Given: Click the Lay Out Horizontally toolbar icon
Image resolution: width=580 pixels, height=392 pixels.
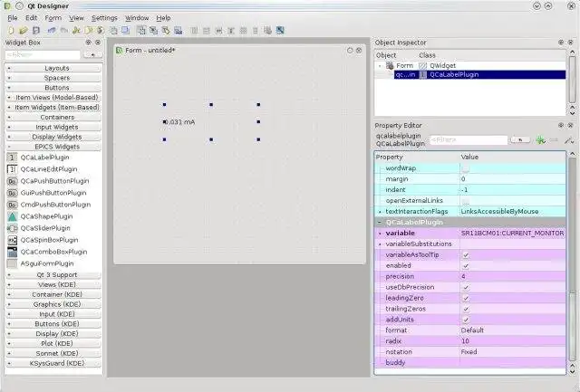Looking at the screenshot, I should point(194,30).
